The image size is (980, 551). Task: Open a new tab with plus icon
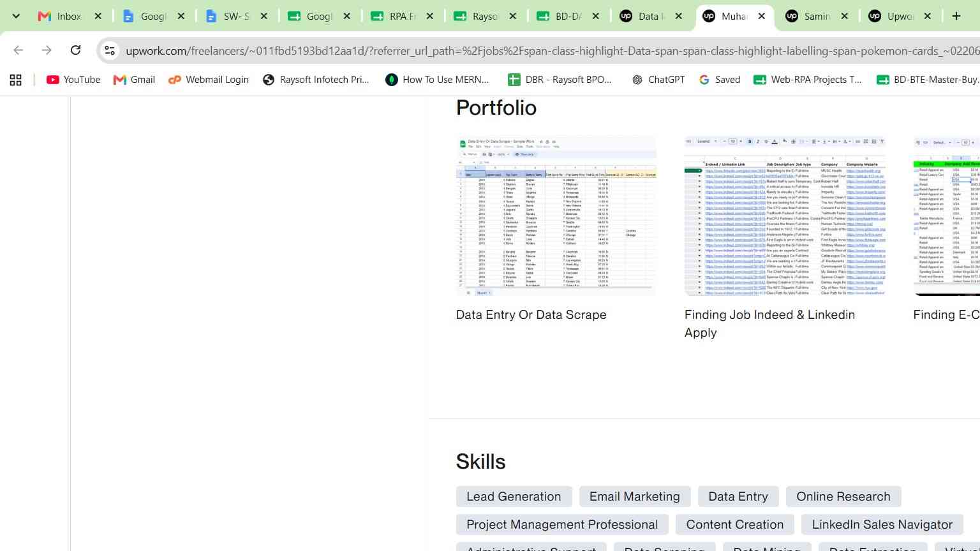[956, 16]
